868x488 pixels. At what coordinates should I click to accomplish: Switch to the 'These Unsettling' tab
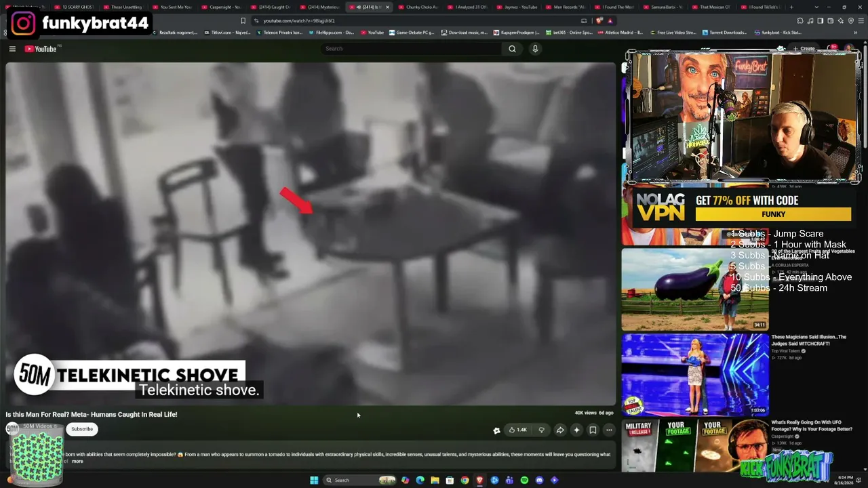[x=123, y=7]
